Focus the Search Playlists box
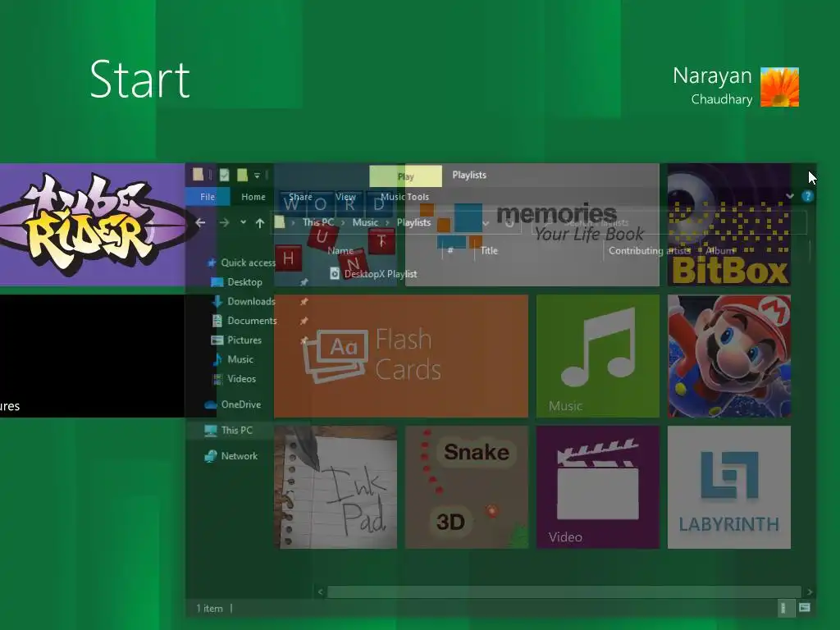 [x=669, y=223]
